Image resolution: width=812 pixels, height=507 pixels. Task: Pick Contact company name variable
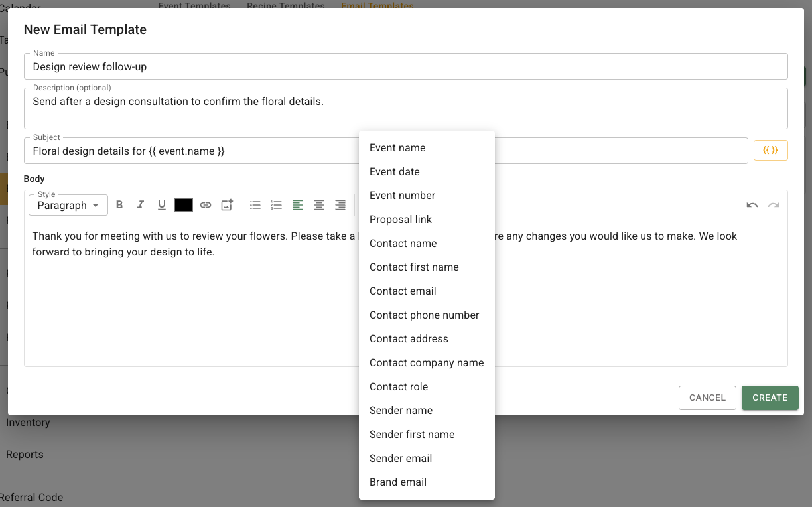click(x=427, y=362)
